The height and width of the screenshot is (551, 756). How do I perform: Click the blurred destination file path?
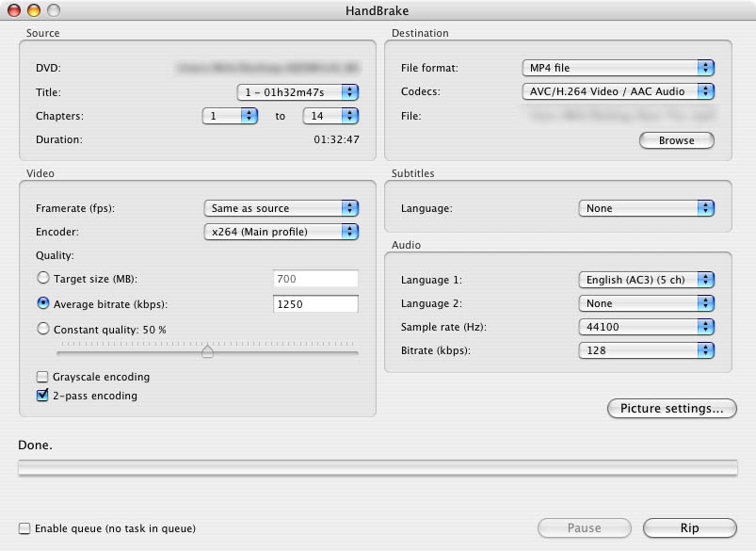tap(622, 116)
